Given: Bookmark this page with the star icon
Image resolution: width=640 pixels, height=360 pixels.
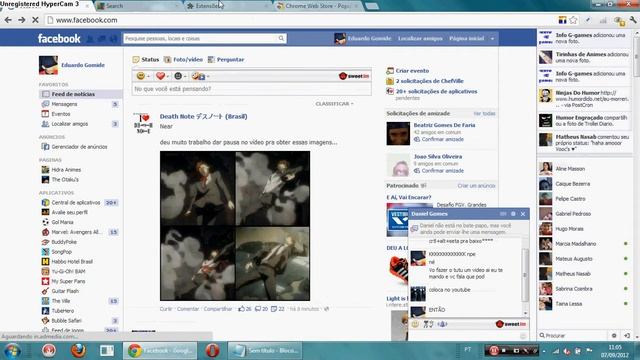Looking at the screenshot, I should (x=573, y=20).
